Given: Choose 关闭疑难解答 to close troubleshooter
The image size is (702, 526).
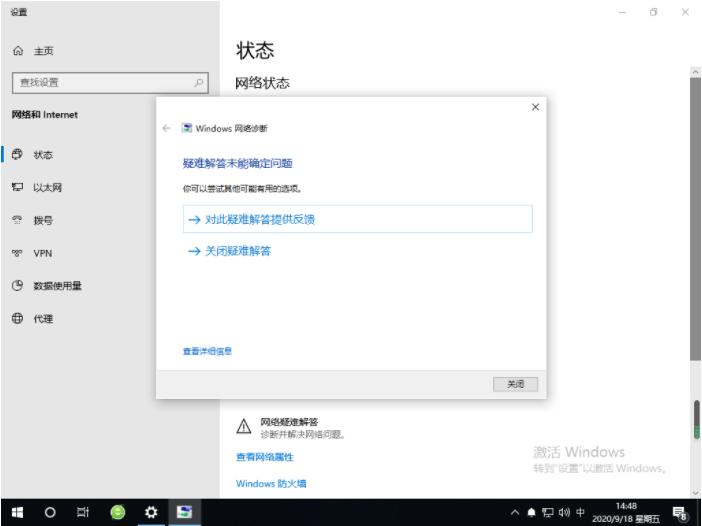Looking at the screenshot, I should click(237, 251).
